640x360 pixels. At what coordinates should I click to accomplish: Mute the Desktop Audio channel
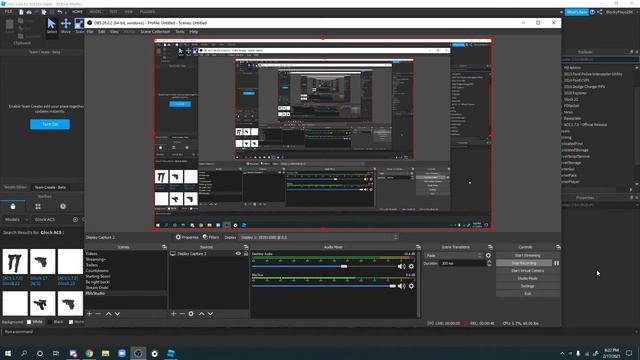[x=402, y=267]
